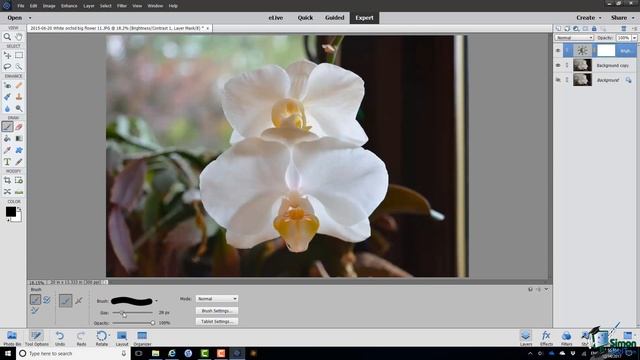Hide the Background layer
The width and height of the screenshot is (640, 360).
click(x=558, y=80)
